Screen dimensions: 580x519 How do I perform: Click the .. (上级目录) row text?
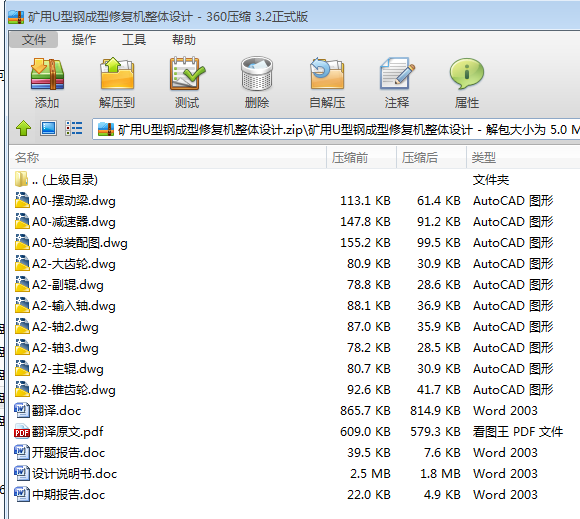tap(65, 180)
